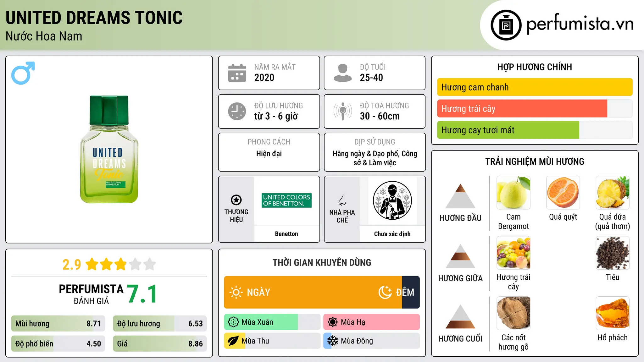Open the Cam Bergamot note image
The height and width of the screenshot is (362, 644).
pos(513,193)
